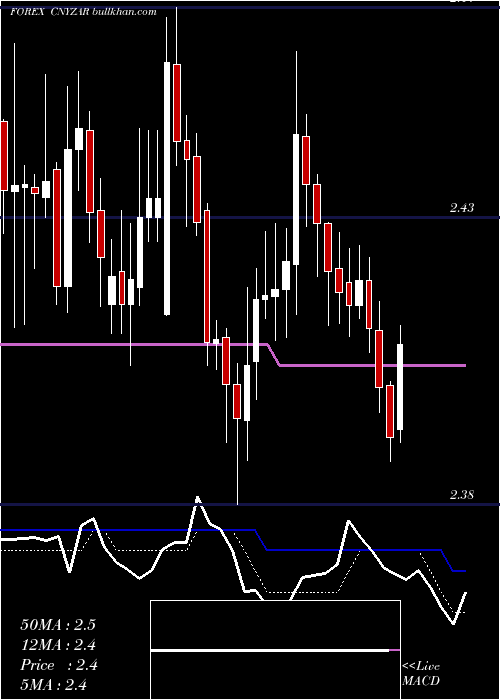Click the '12MA : 2.4' reading
The image size is (500, 700).
point(58,645)
